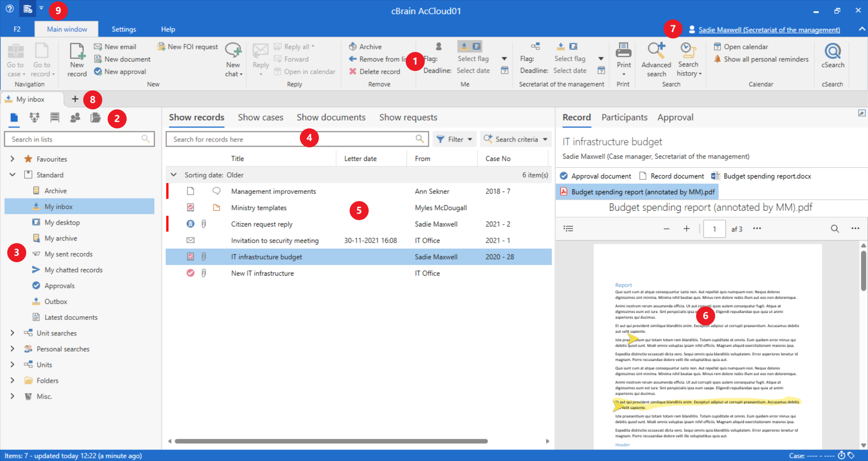868x461 pixels.
Task: Open Search history menu
Action: pos(688,60)
